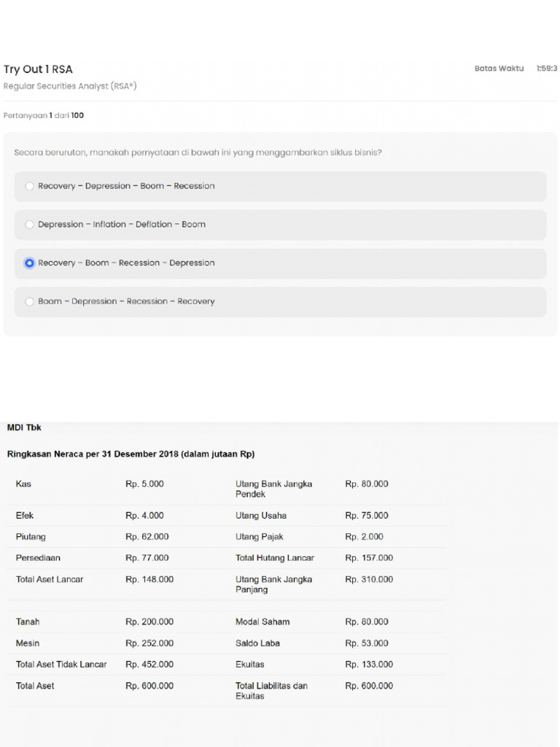
Task: Click the siklus bisnis question text
Action: pyautogui.click(x=198, y=152)
